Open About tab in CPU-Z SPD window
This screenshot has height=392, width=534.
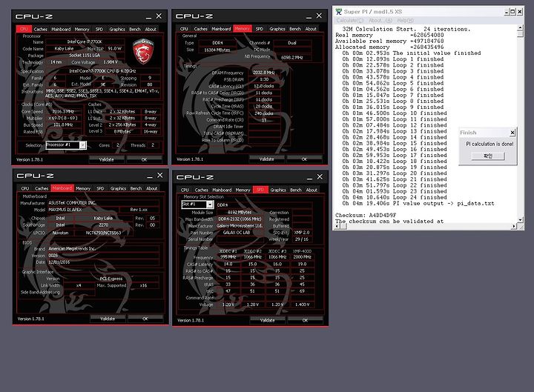[x=311, y=190]
